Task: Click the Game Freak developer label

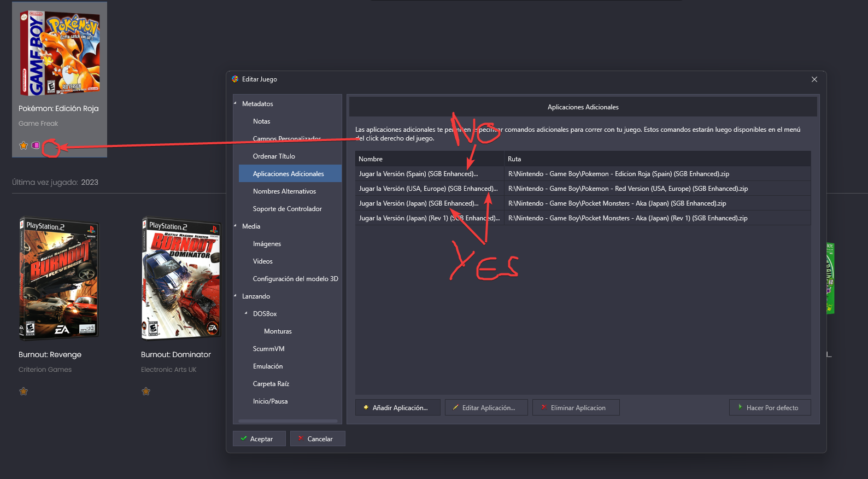Action: click(38, 124)
